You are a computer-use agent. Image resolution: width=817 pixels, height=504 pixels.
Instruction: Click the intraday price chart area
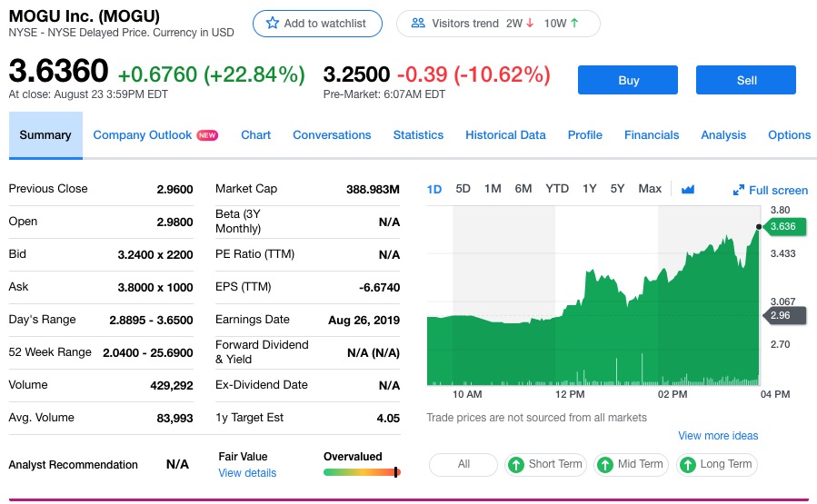point(593,296)
